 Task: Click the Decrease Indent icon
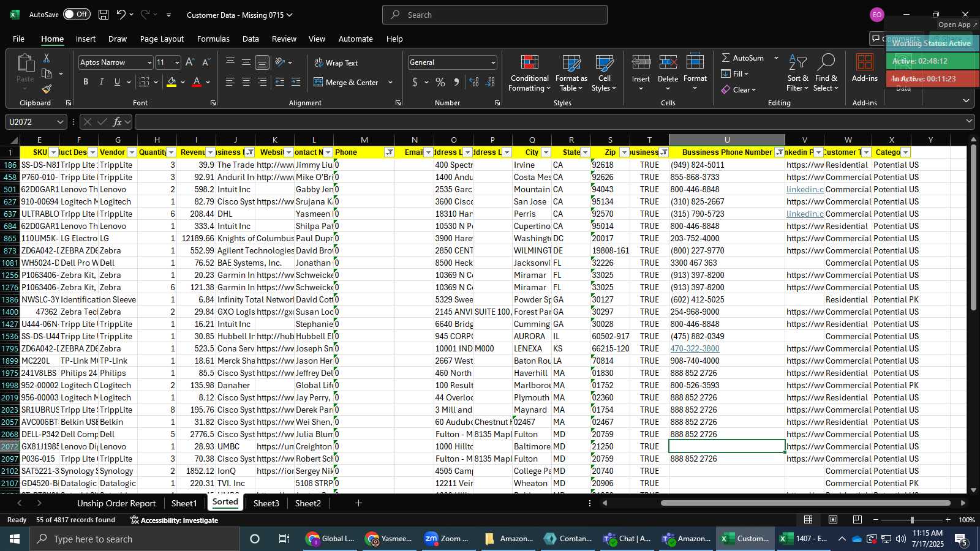point(280,82)
